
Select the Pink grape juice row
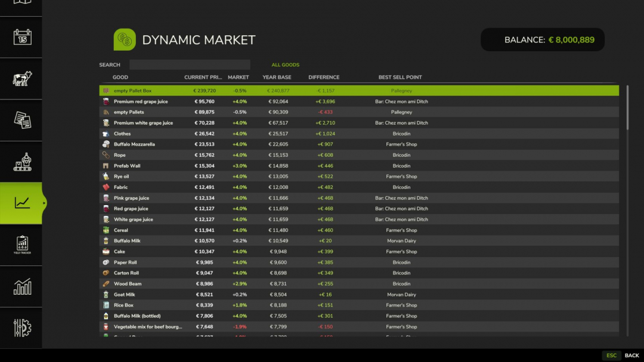pos(359,198)
